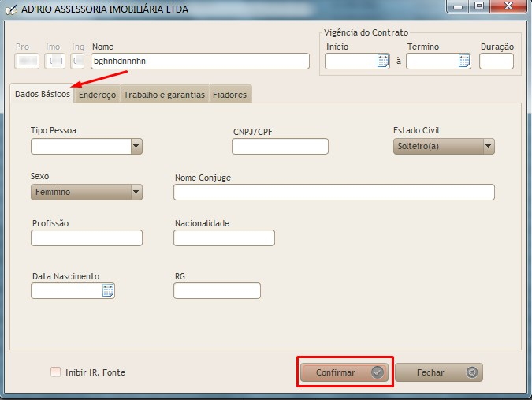Click the Nome Conjuge input field
532x400 pixels.
pos(334,193)
